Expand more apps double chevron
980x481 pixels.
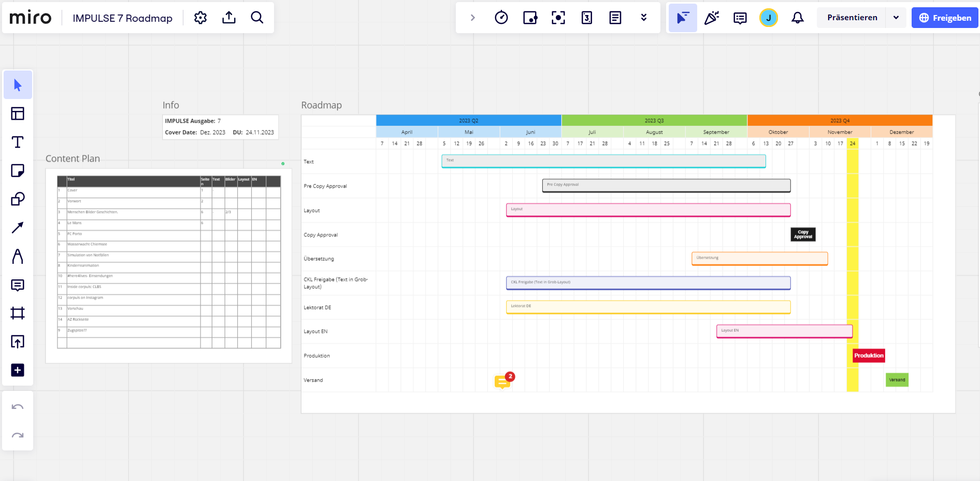pyautogui.click(x=644, y=18)
